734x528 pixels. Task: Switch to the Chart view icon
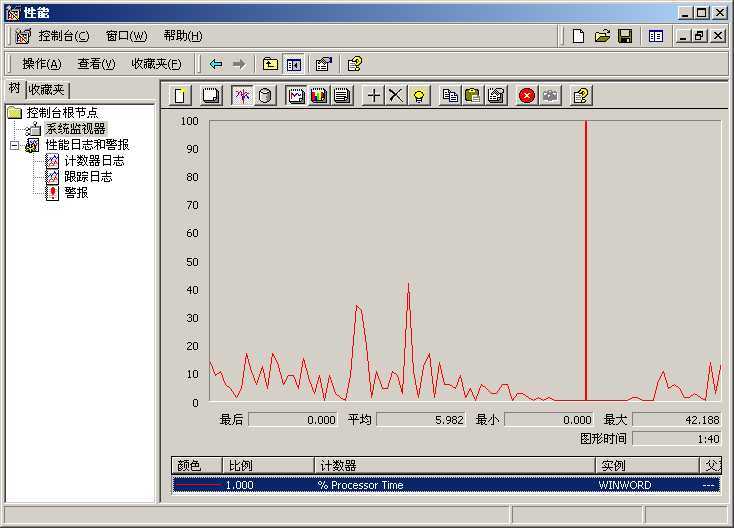click(296, 96)
